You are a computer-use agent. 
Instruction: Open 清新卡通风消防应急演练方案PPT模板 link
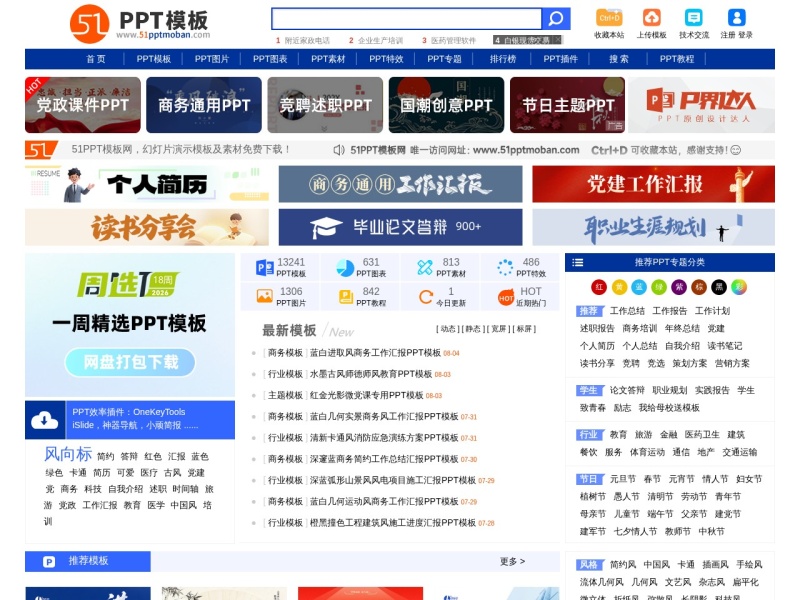384,438
